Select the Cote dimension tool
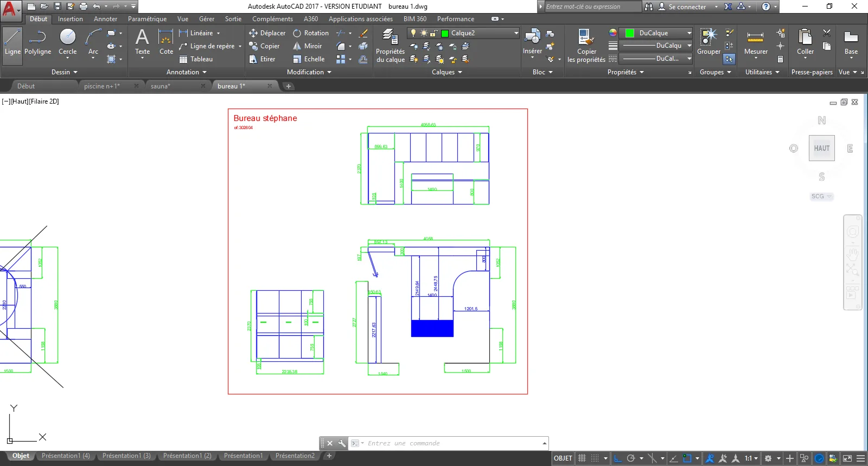This screenshot has height=466, width=868. (x=166, y=43)
